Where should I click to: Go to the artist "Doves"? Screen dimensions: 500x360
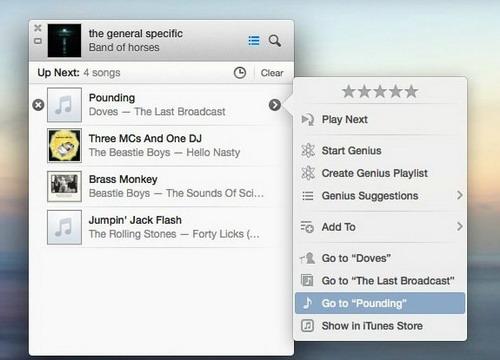point(380,258)
